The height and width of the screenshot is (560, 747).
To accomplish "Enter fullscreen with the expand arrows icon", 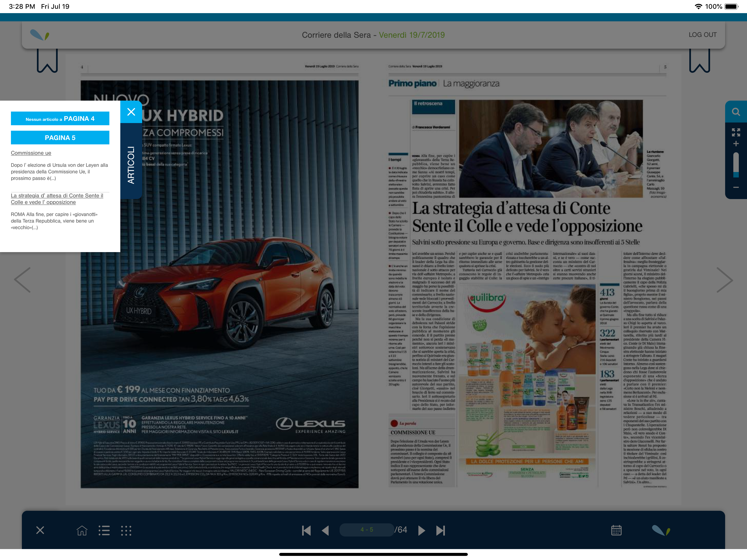I will tap(736, 132).
